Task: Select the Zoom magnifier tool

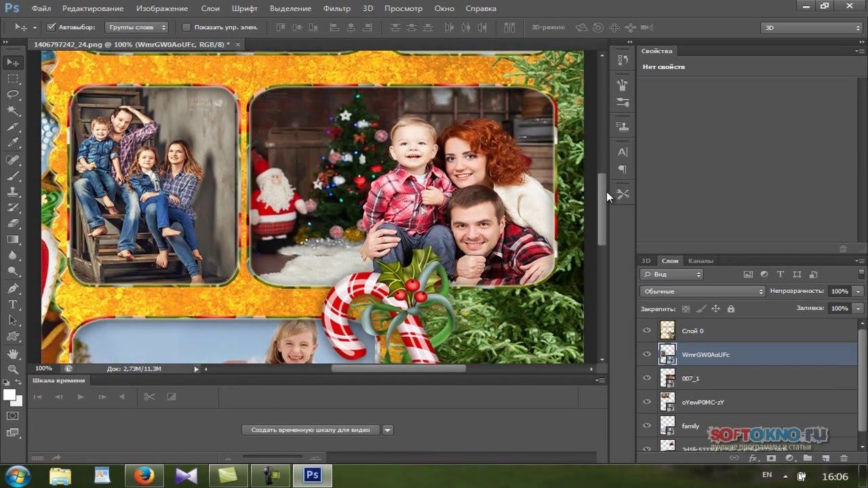Action: (x=13, y=369)
